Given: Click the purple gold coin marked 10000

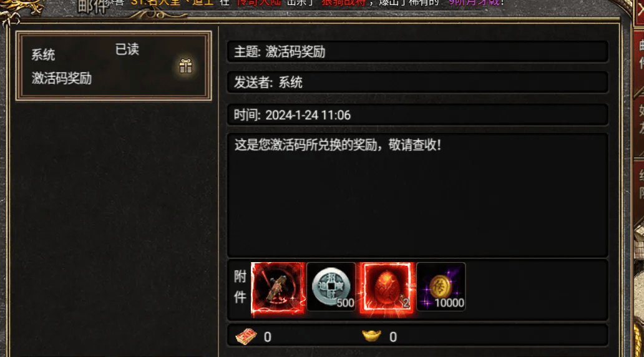Looking at the screenshot, I should (x=441, y=286).
